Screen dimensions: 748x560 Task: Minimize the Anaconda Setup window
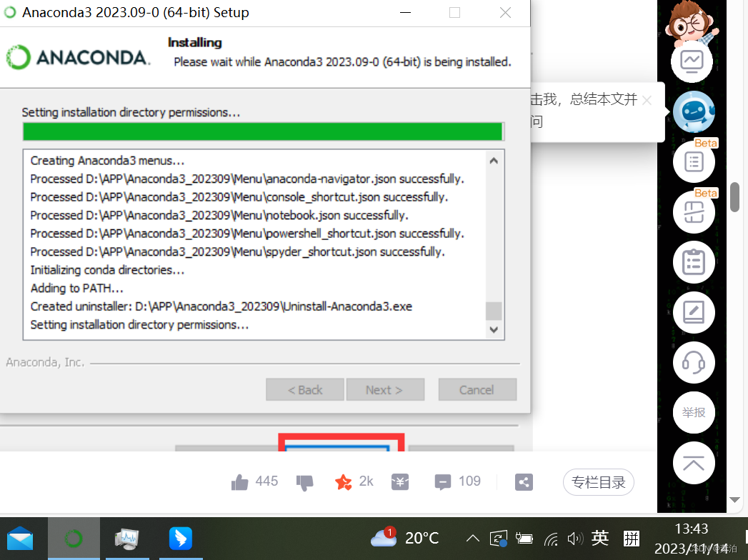(406, 12)
